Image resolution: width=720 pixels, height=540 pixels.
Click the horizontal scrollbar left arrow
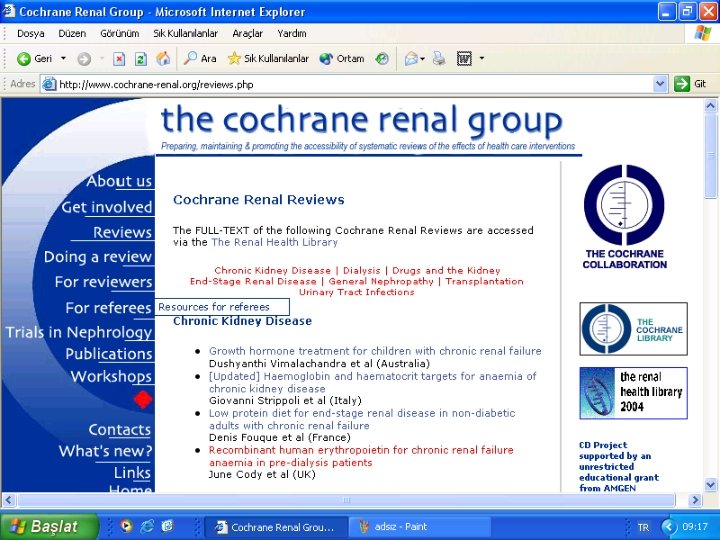tap(9, 500)
